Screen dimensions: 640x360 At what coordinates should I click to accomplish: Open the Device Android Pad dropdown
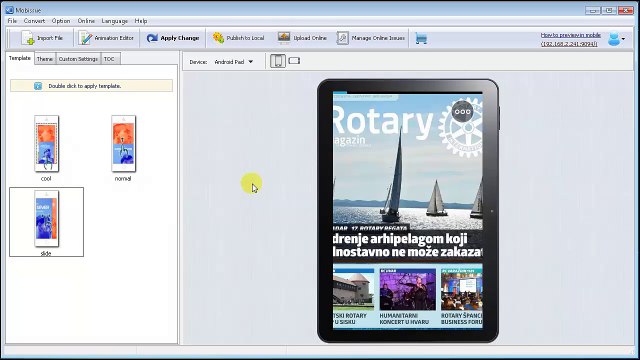coord(233,62)
